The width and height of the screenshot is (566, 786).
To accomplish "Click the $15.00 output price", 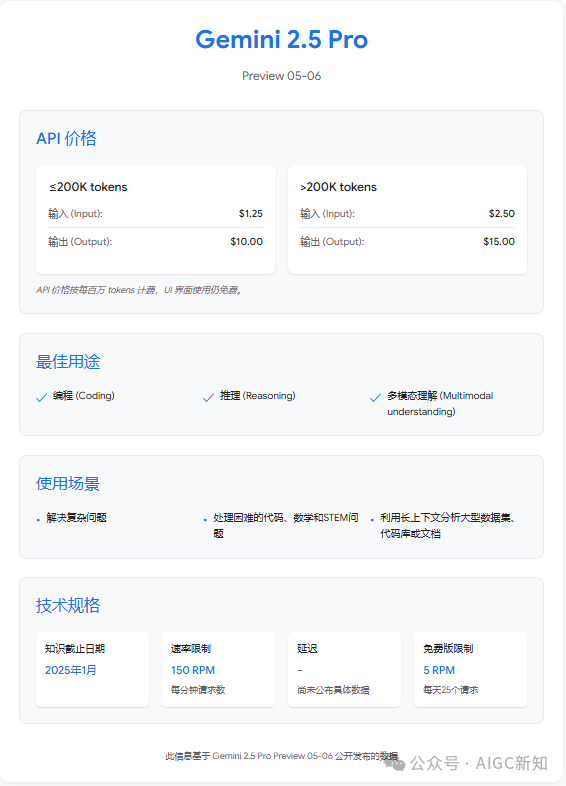I will coord(499,242).
